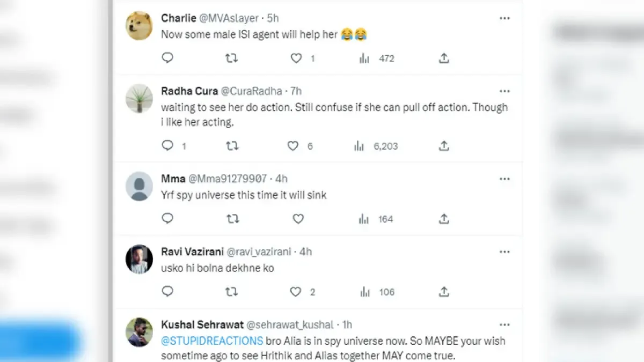Screen dimensions: 644x362
Task: Like Mma's tweet
Action: pyautogui.click(x=298, y=219)
